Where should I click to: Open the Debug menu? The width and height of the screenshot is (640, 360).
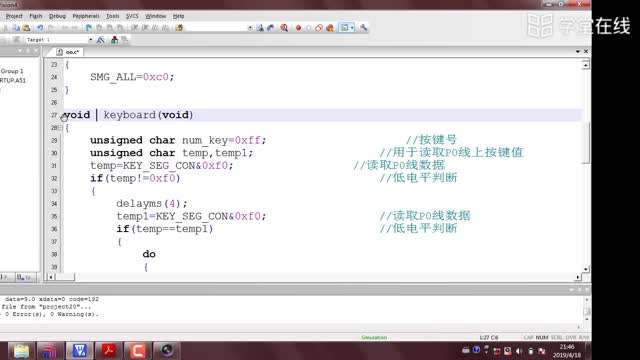point(57,16)
